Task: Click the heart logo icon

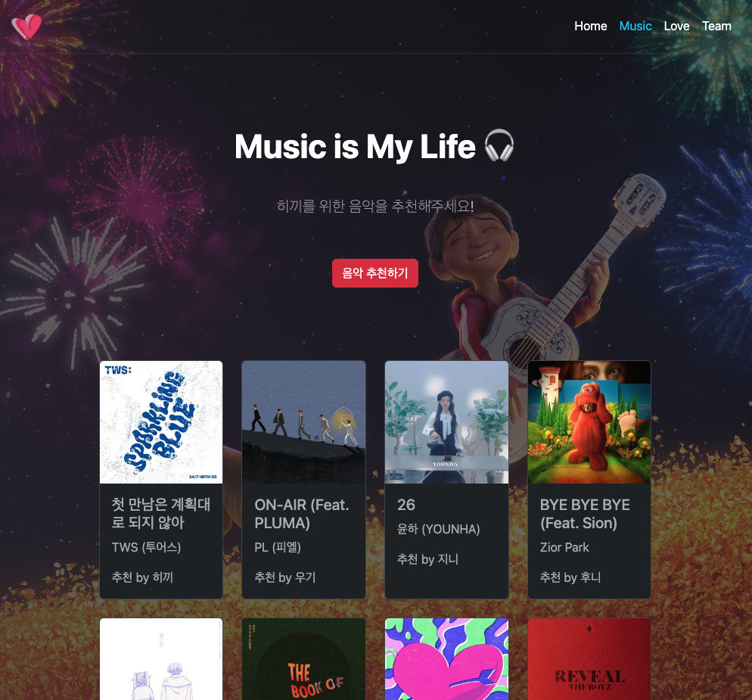Action: click(27, 26)
